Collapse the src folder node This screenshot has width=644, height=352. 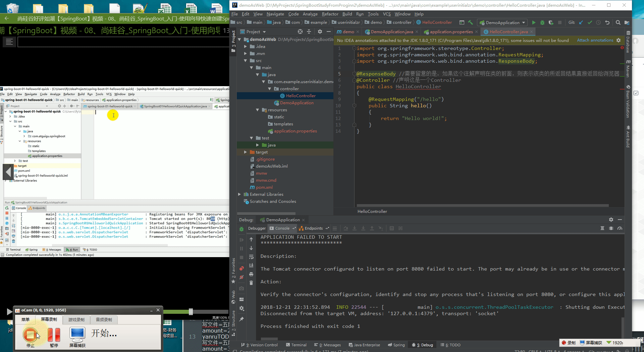point(246,61)
